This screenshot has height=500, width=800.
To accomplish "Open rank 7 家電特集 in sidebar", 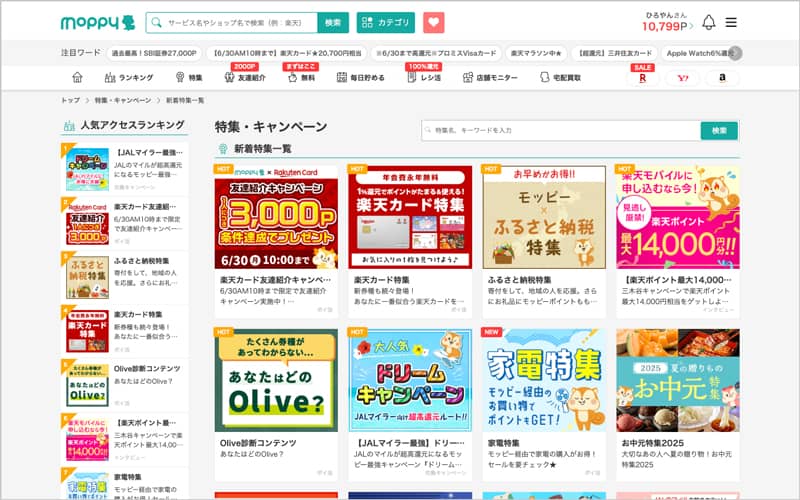I will pos(124,485).
